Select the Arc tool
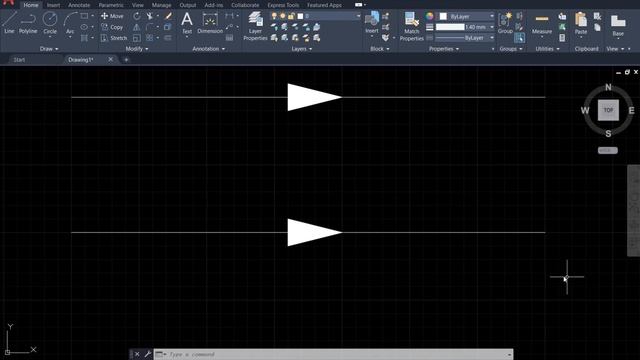640x360 pixels. pos(70,23)
